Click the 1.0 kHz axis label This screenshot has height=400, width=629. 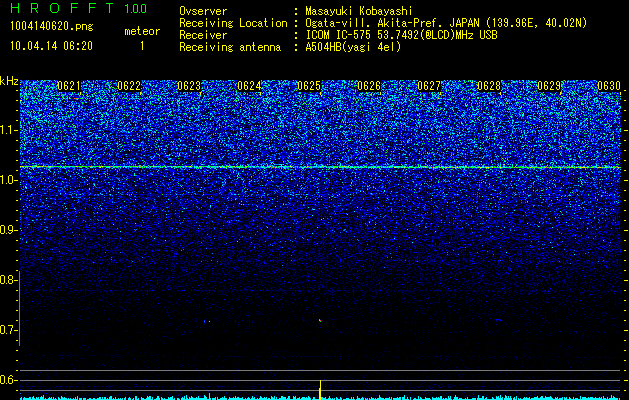click(x=8, y=180)
